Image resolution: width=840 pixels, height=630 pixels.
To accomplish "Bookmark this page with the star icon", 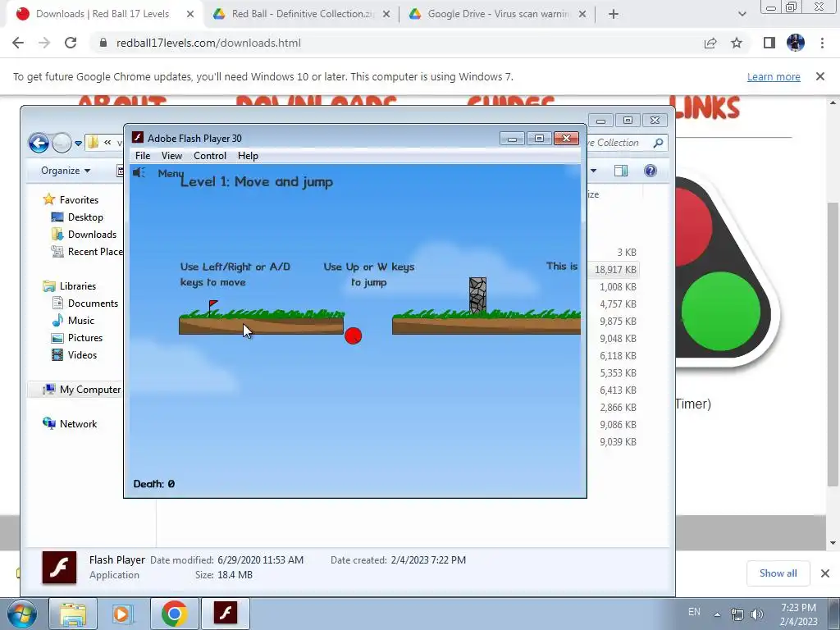I will coord(737,43).
